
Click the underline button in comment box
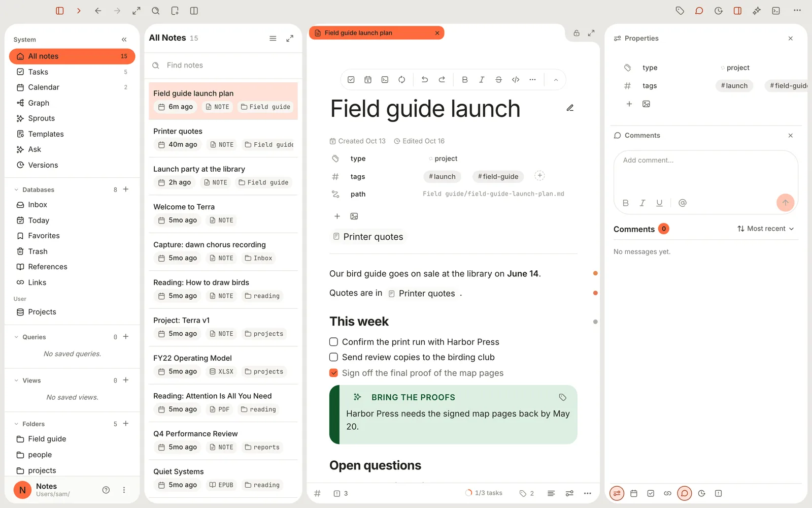(x=659, y=203)
